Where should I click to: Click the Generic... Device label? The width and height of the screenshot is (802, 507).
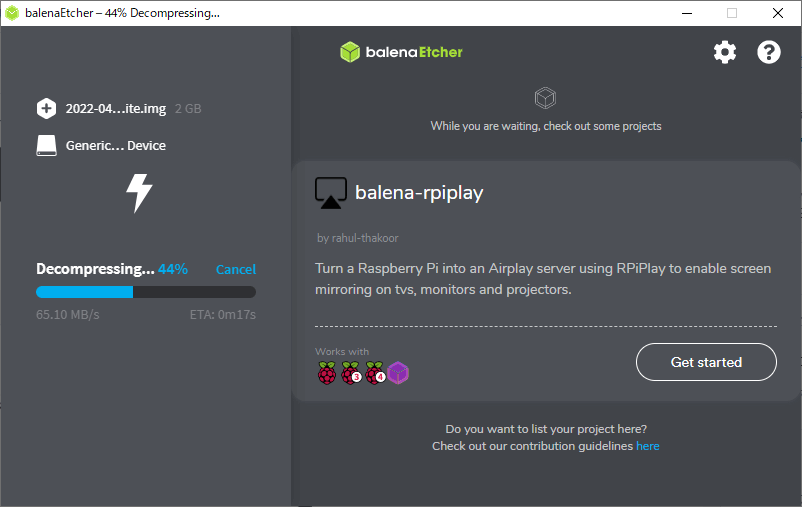point(116,146)
